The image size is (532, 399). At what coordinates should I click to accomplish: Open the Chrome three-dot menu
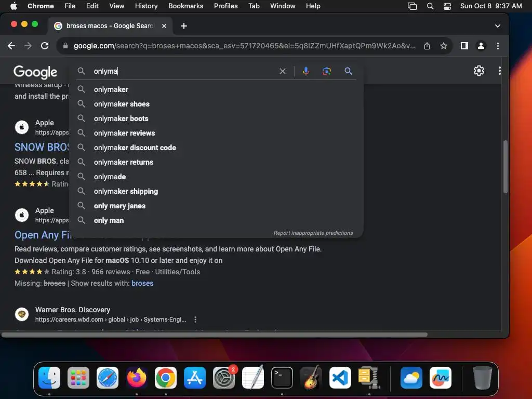point(498,46)
